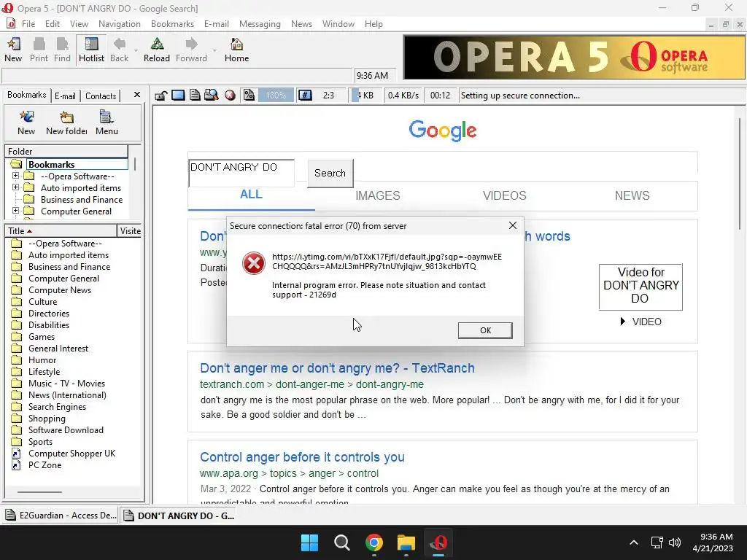Viewport: 747px width, 560px height.
Task: Click OK in the error dialog
Action: pos(485,330)
